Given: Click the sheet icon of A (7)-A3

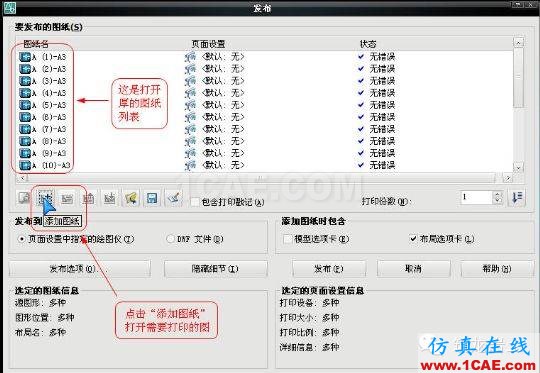Looking at the screenshot, I should click(x=25, y=129).
